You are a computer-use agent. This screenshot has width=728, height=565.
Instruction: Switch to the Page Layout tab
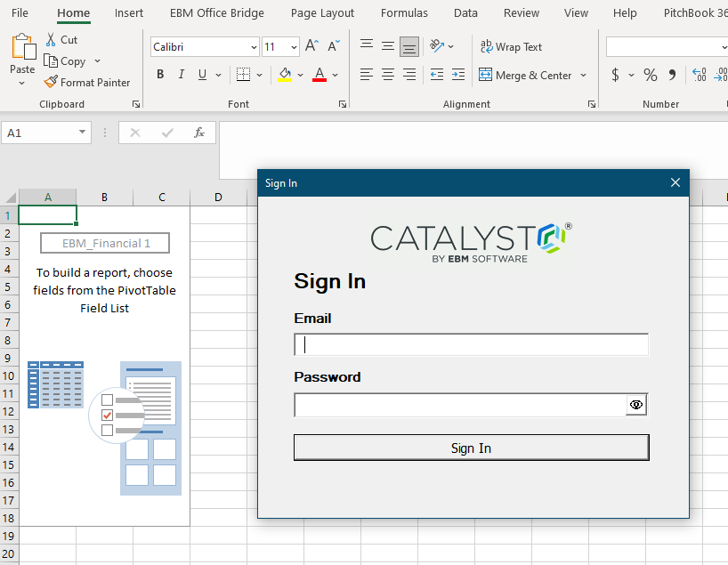coord(322,13)
